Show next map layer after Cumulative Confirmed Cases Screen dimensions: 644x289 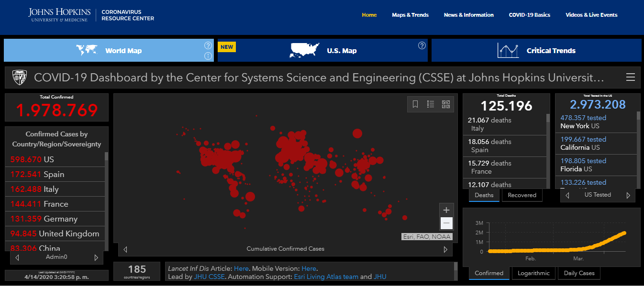point(446,249)
